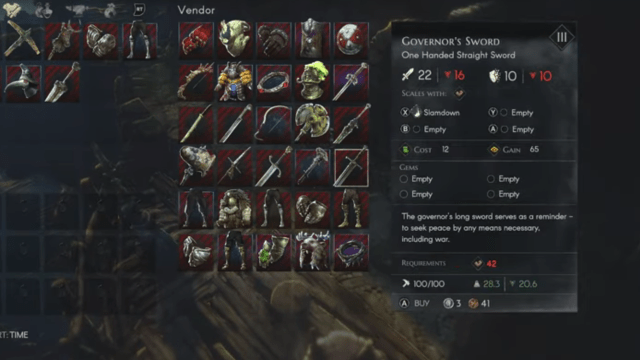
Task: Choose the red spiked gauntlets vendor item
Action: 196,40
